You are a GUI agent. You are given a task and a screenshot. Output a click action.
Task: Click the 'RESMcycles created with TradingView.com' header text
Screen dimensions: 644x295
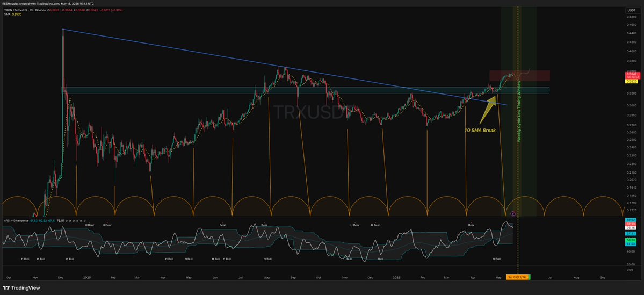tap(32, 3)
